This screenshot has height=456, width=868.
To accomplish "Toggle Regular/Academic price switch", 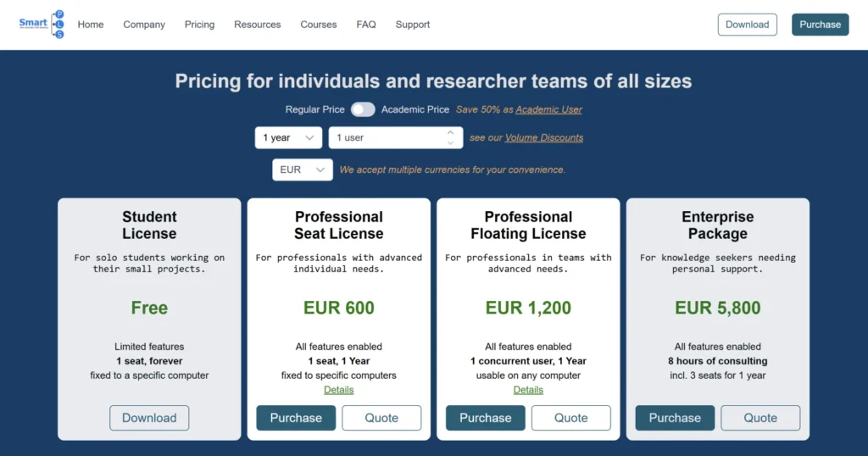I will (x=363, y=109).
